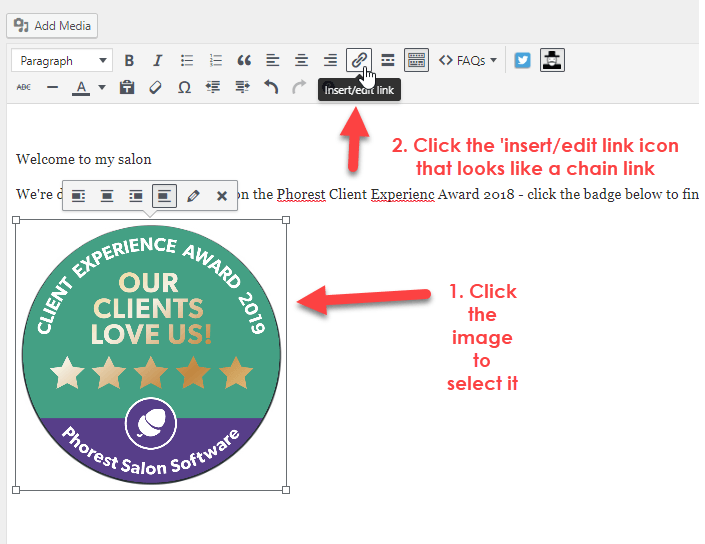Insert a bulleted list
705x544 pixels.
tap(187, 60)
